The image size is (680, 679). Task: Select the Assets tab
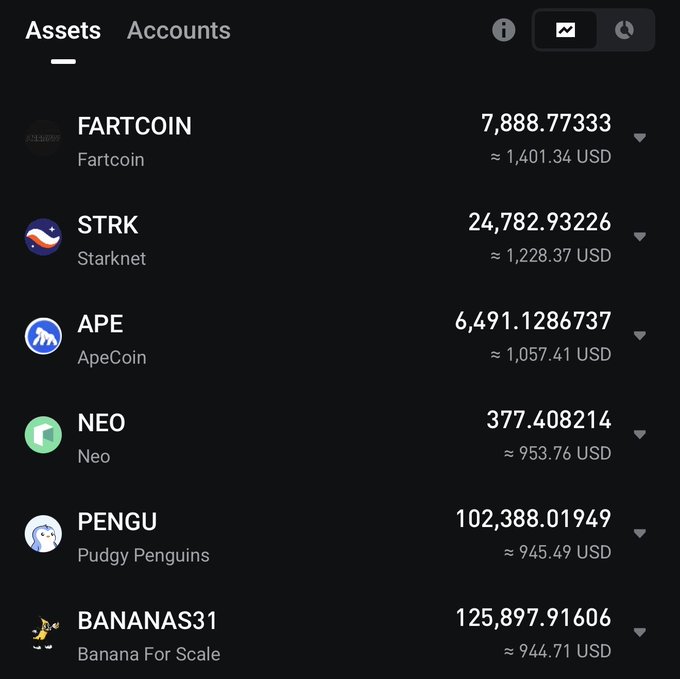click(x=63, y=30)
